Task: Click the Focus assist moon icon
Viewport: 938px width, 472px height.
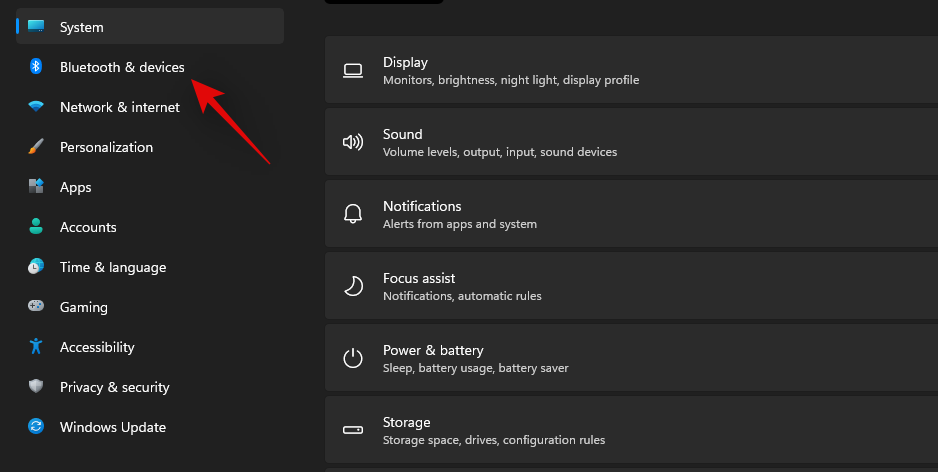Action: tap(353, 286)
